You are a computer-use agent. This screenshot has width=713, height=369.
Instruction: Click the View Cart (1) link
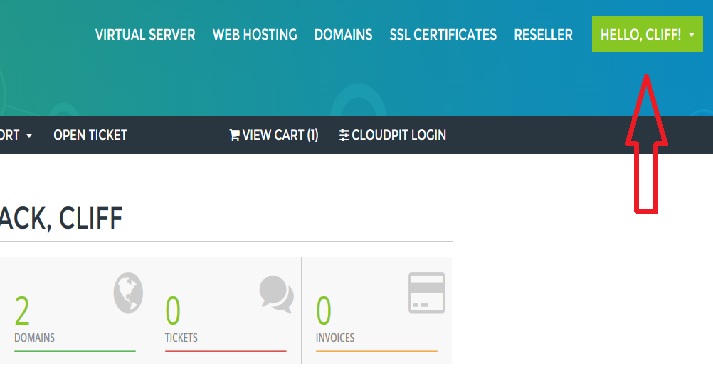[274, 135]
